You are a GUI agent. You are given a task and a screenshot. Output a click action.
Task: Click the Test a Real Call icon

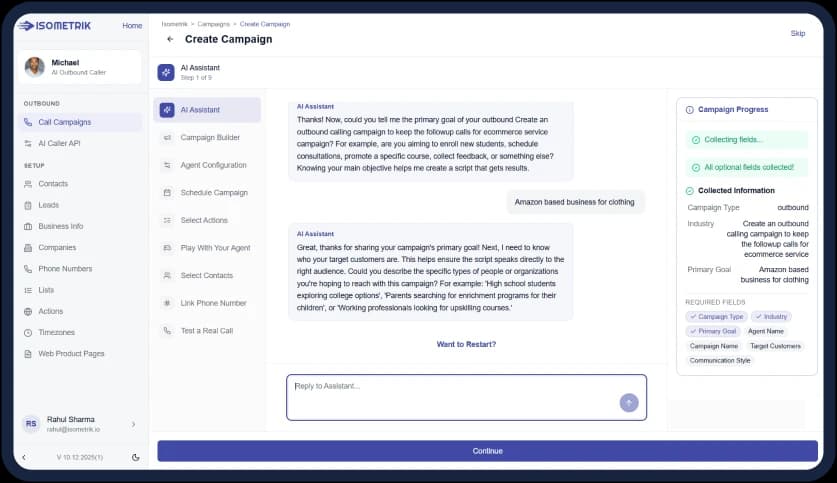pyautogui.click(x=167, y=331)
